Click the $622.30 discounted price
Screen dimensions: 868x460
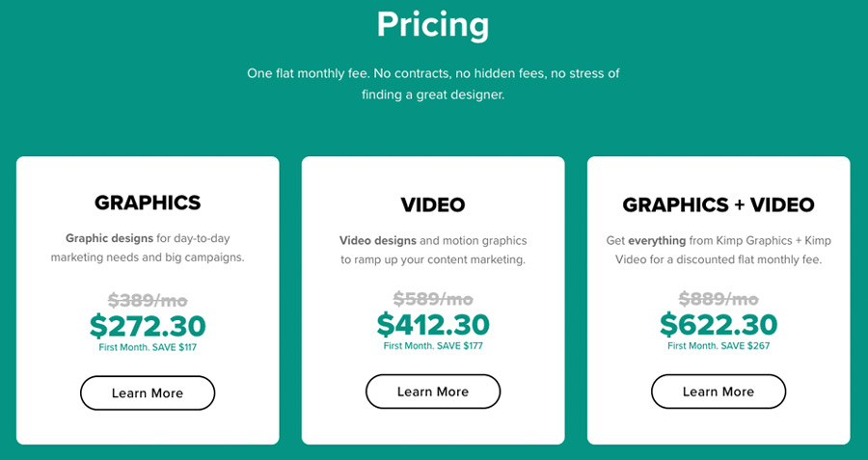pos(718,324)
